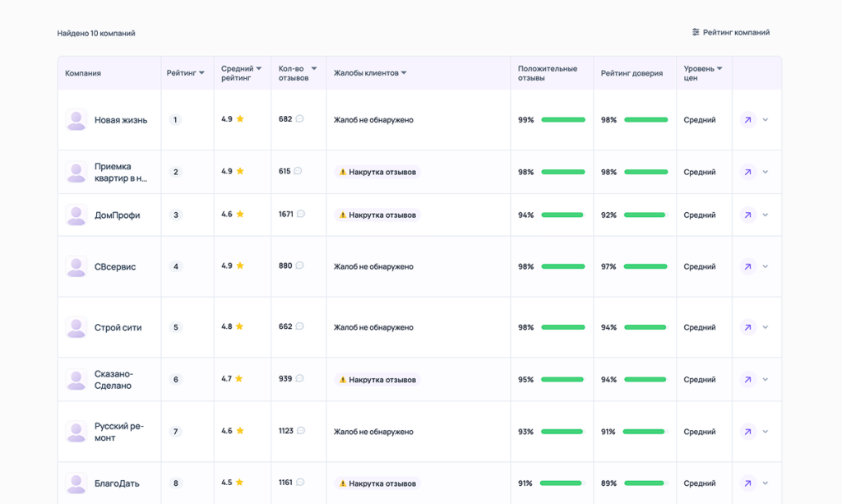Click warning badge Накрутка отзывов for ДомПрофи
This screenshot has height=504, width=842.
point(377,215)
